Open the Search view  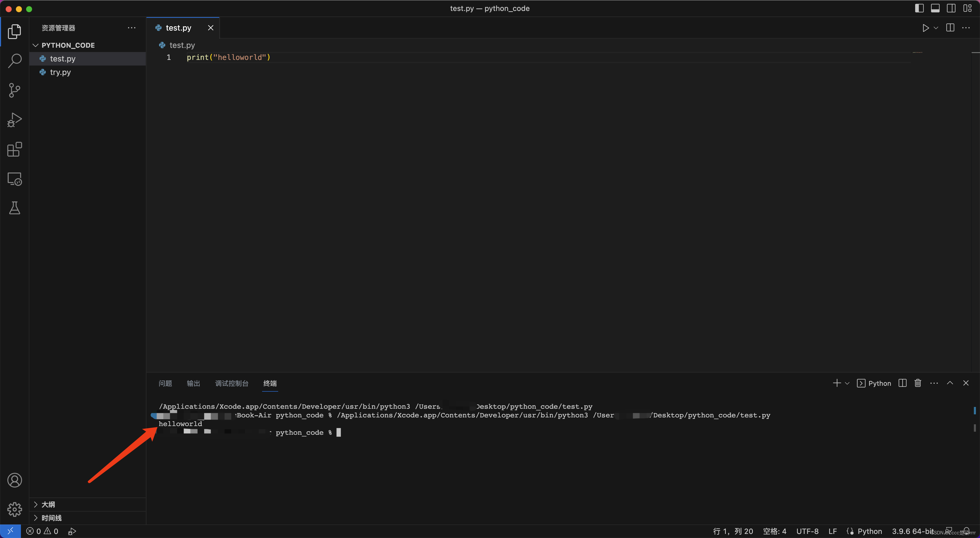tap(15, 61)
